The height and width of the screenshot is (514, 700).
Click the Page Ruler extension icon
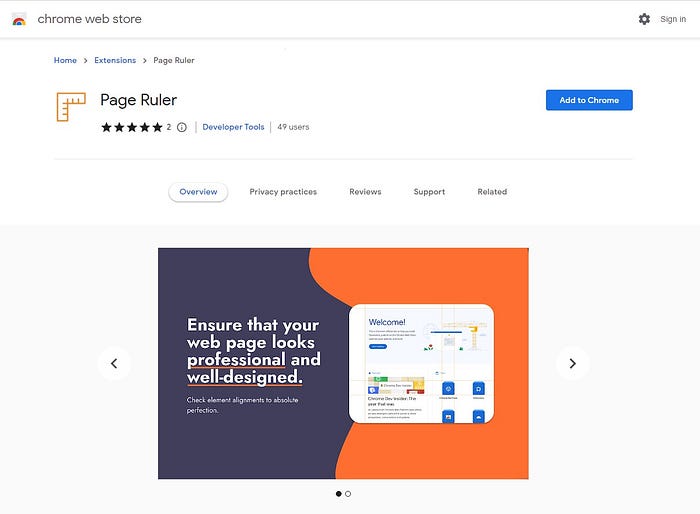tap(71, 107)
